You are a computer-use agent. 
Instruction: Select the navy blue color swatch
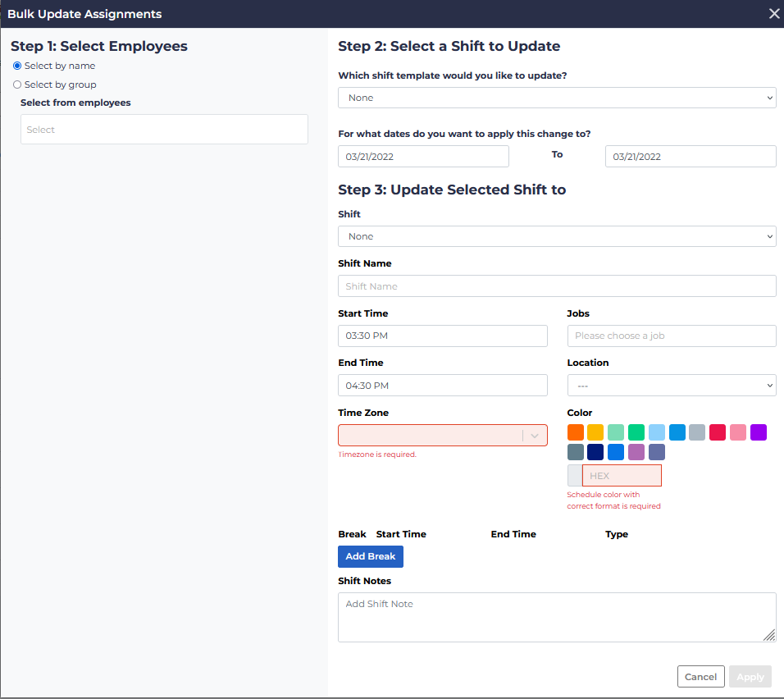click(x=595, y=451)
